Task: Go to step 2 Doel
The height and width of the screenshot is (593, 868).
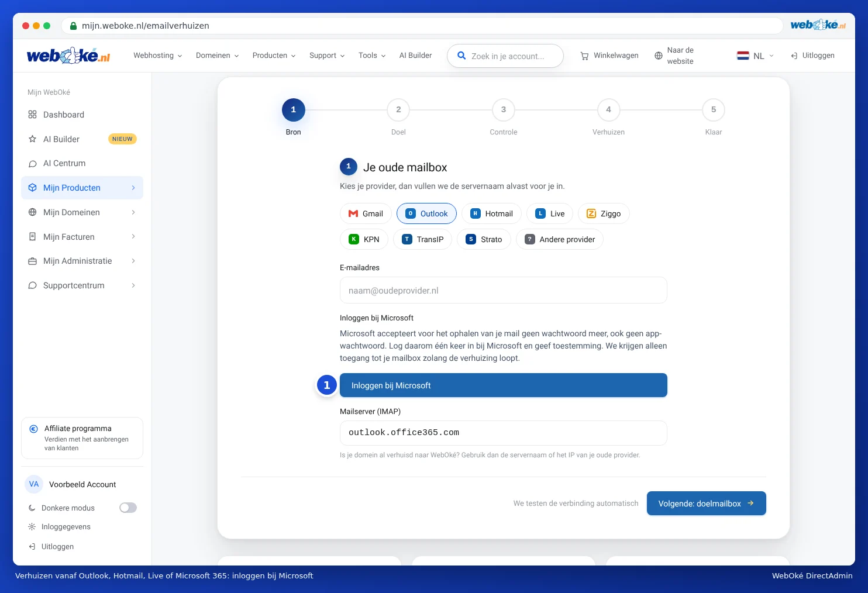Action: point(398,110)
